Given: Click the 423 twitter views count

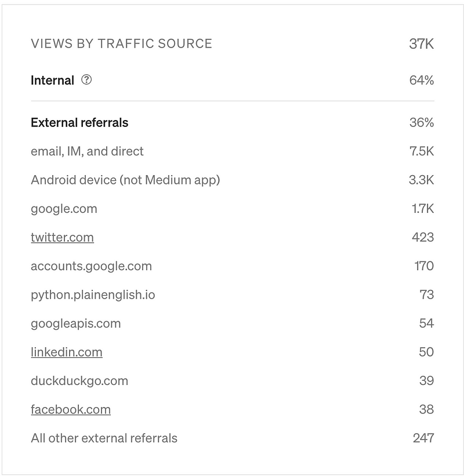Looking at the screenshot, I should [x=422, y=237].
